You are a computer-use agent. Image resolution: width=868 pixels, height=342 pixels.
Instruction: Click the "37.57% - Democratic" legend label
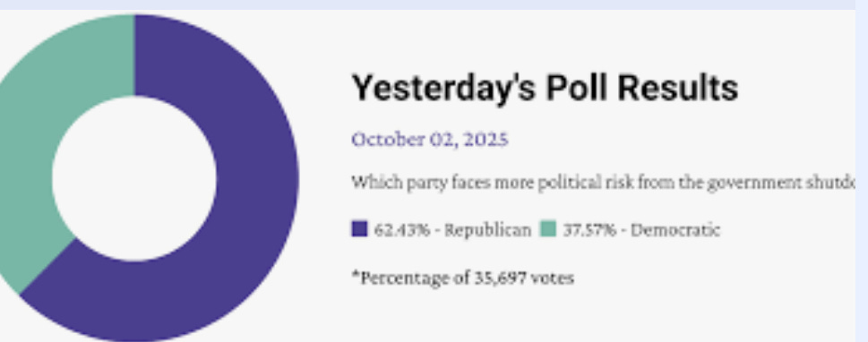click(641, 229)
